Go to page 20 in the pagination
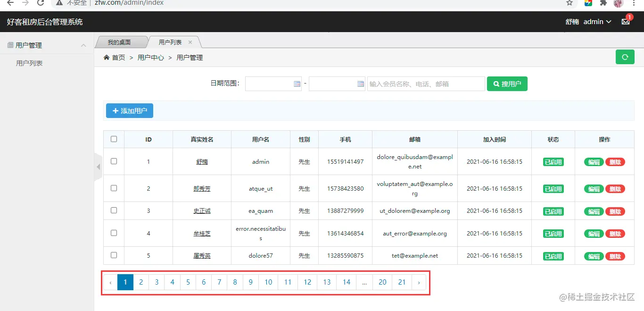The height and width of the screenshot is (311, 644). tap(382, 282)
